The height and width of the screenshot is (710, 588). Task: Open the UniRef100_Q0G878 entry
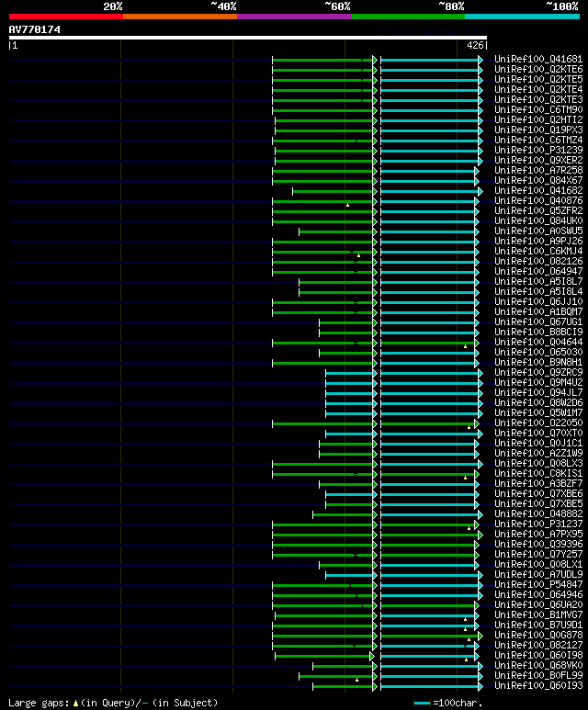click(x=538, y=636)
